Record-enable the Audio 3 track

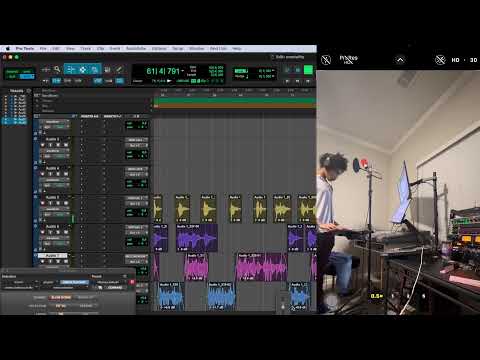[x=43, y=145]
